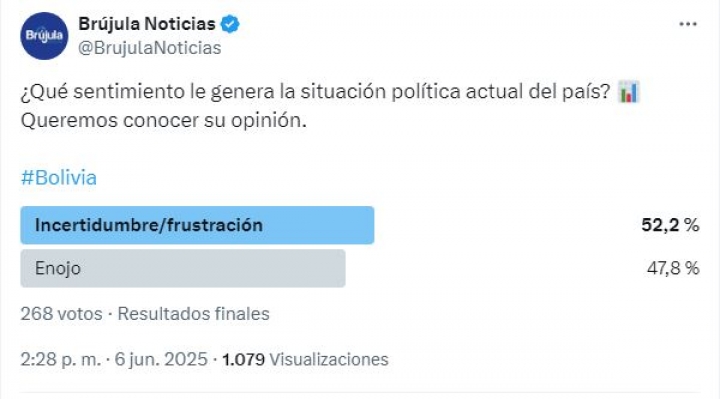Click the bar chart emoji in tweet
This screenshot has height=399, width=720.
tap(629, 92)
